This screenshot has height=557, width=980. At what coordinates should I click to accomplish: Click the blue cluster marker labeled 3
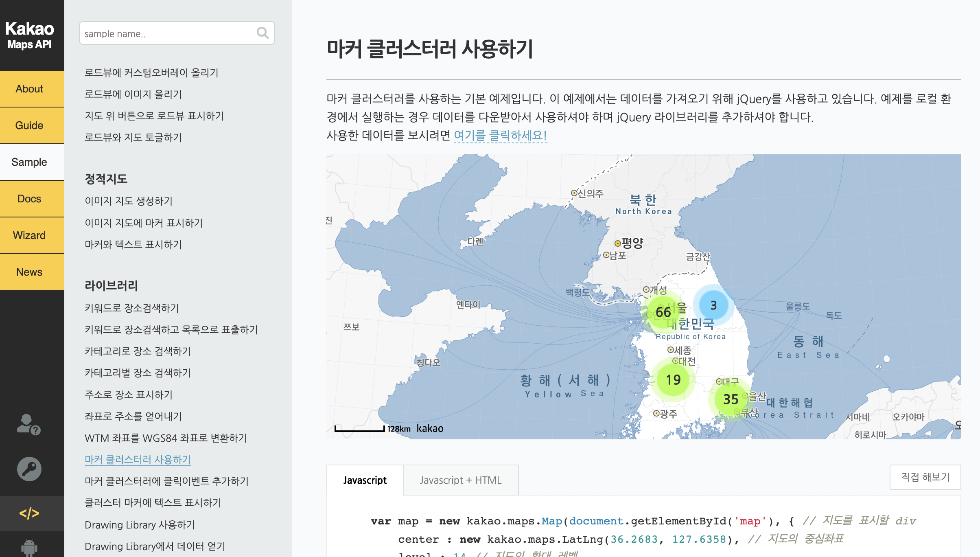coord(713,305)
